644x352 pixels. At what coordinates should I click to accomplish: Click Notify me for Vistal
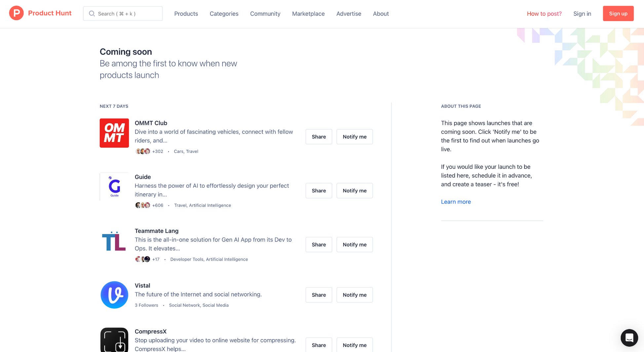(355, 295)
